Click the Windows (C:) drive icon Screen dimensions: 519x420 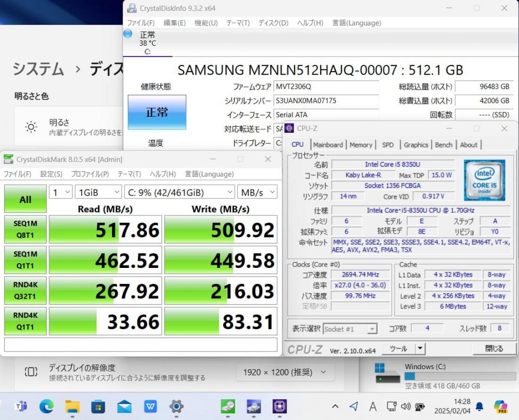(x=388, y=373)
